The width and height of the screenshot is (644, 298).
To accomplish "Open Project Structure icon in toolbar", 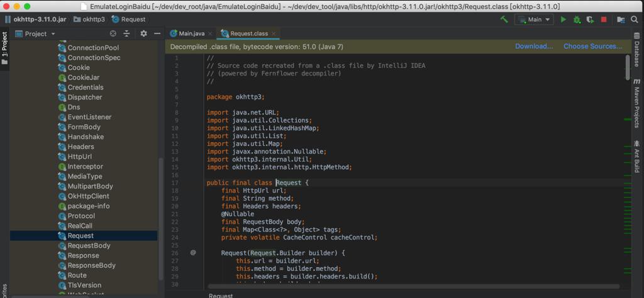I will pyautogui.click(x=621, y=19).
